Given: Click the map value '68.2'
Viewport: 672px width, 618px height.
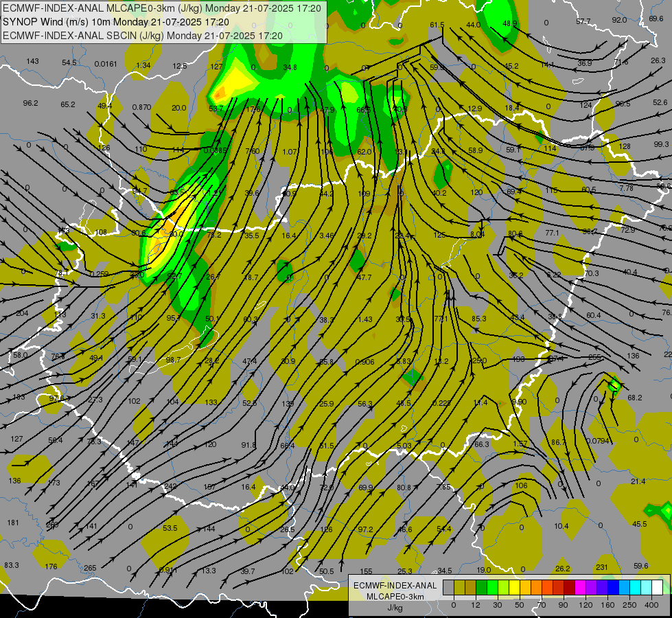Looking at the screenshot, I should 635,398.
